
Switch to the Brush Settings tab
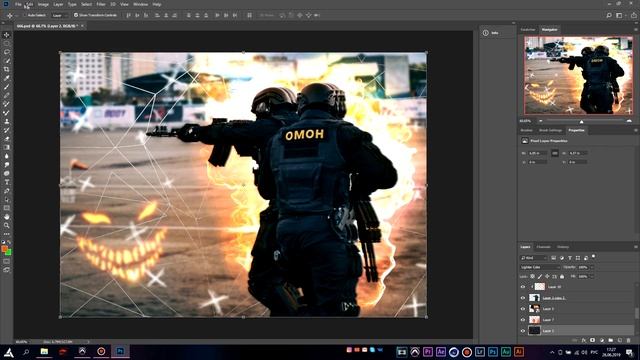point(551,130)
